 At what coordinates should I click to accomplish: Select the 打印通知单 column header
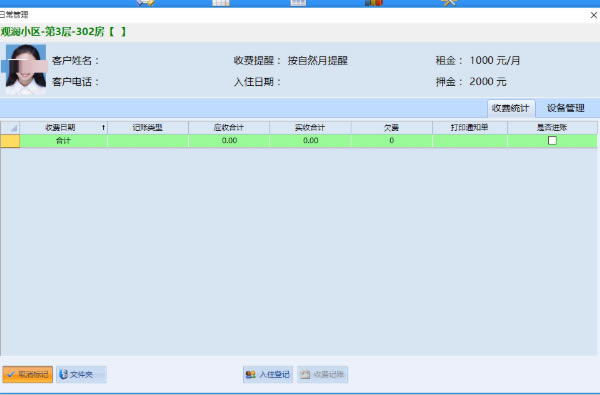(x=470, y=127)
